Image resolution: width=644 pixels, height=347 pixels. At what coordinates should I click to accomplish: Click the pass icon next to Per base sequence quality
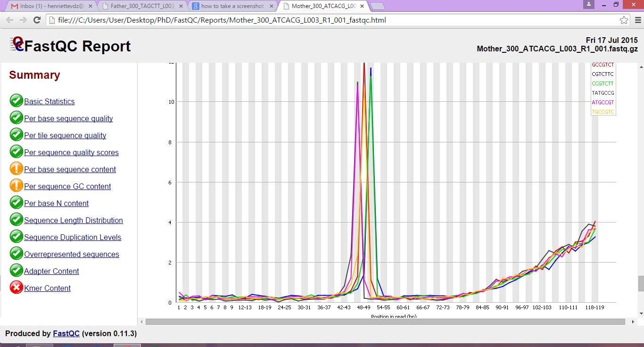17,118
